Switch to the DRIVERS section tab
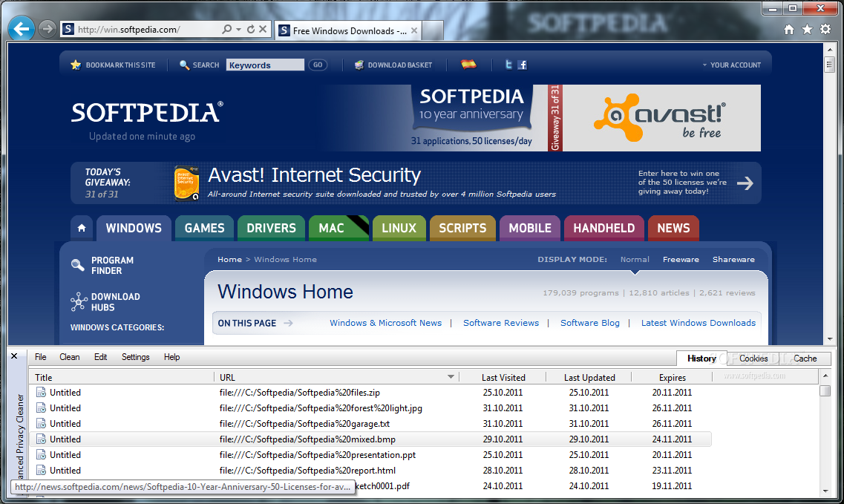Viewport: 844px width, 504px height. (271, 228)
